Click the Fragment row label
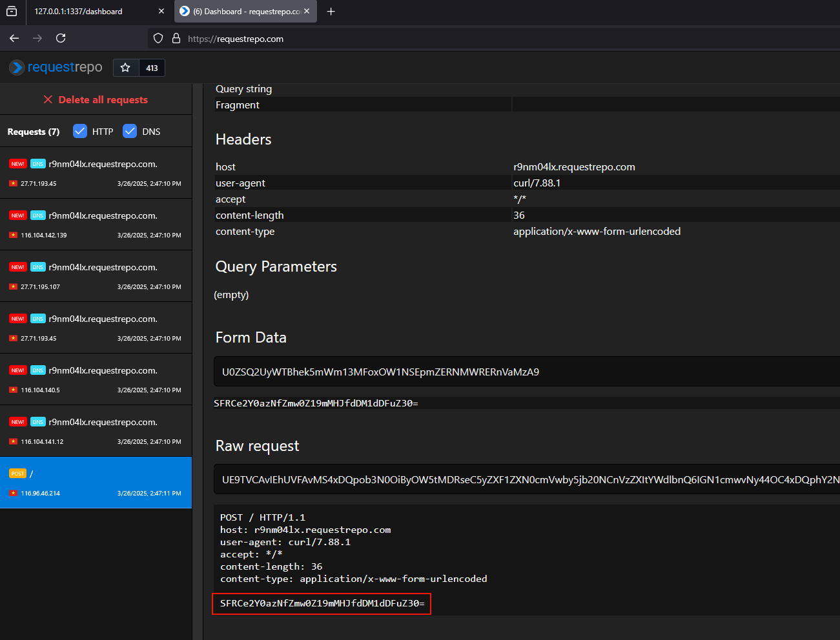Image resolution: width=840 pixels, height=640 pixels. [x=238, y=105]
